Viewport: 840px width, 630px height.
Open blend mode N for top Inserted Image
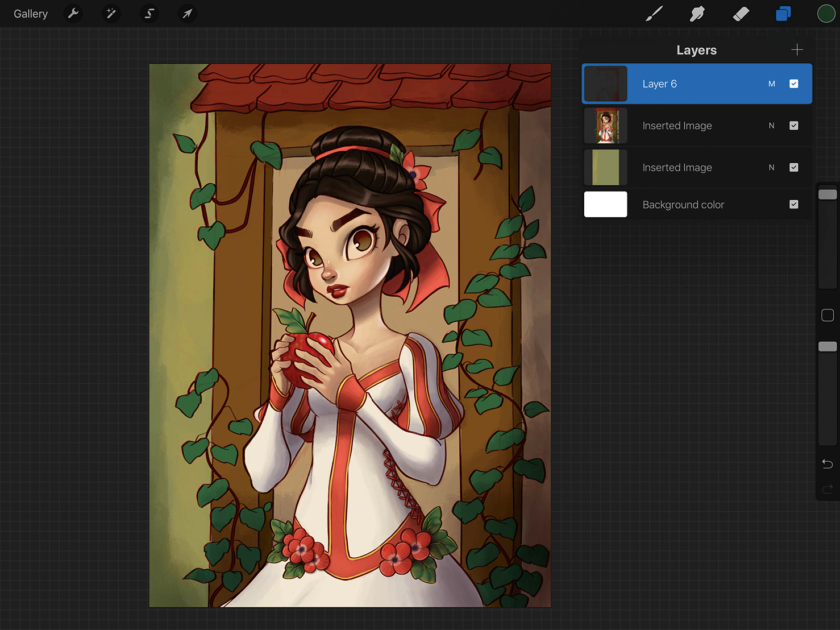coord(772,126)
